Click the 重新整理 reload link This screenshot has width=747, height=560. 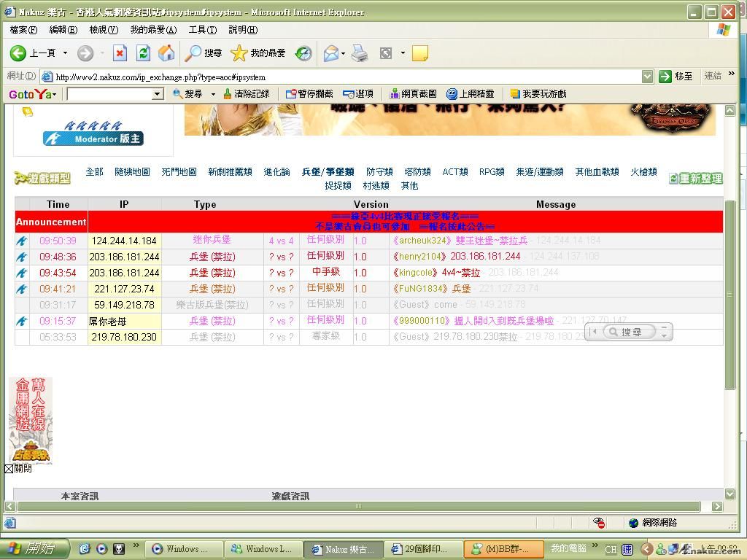(695, 179)
